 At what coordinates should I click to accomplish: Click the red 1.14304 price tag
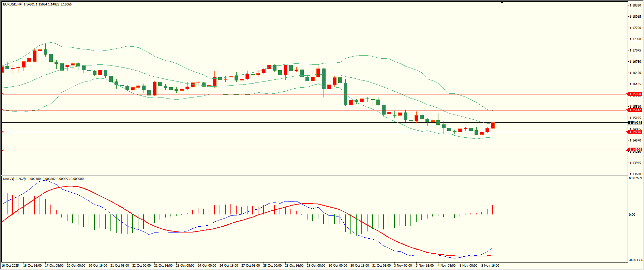pos(635,150)
